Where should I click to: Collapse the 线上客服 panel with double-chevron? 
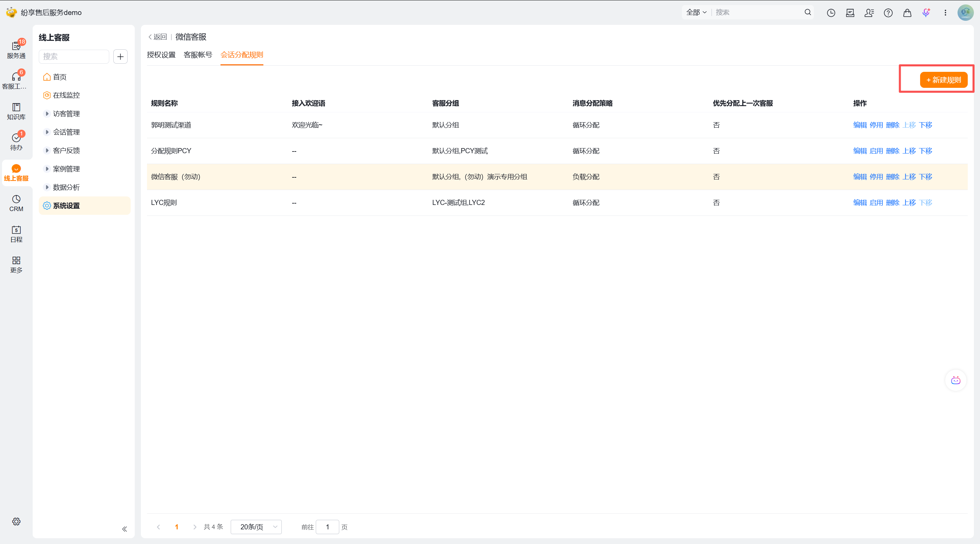pyautogui.click(x=125, y=529)
